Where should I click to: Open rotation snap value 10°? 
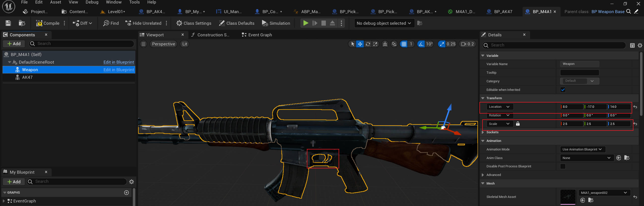coord(429,44)
